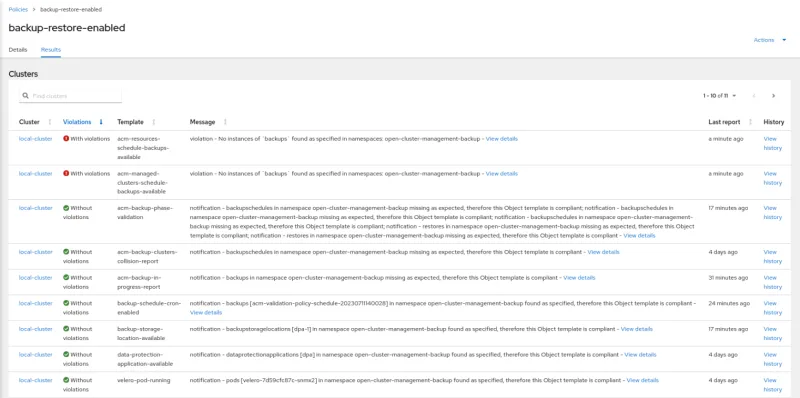800x398 pixels.
Task: Sort by the Violations column header
Action: pyautogui.click(x=77, y=122)
